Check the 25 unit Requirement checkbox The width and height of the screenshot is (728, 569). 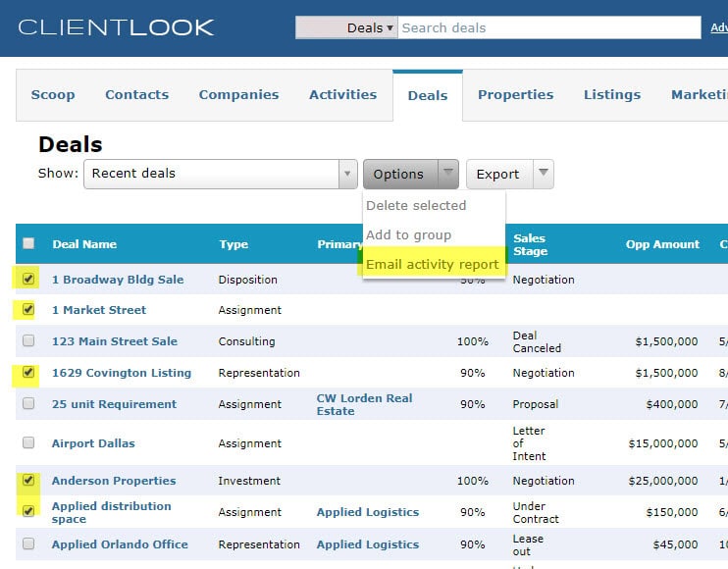point(28,403)
